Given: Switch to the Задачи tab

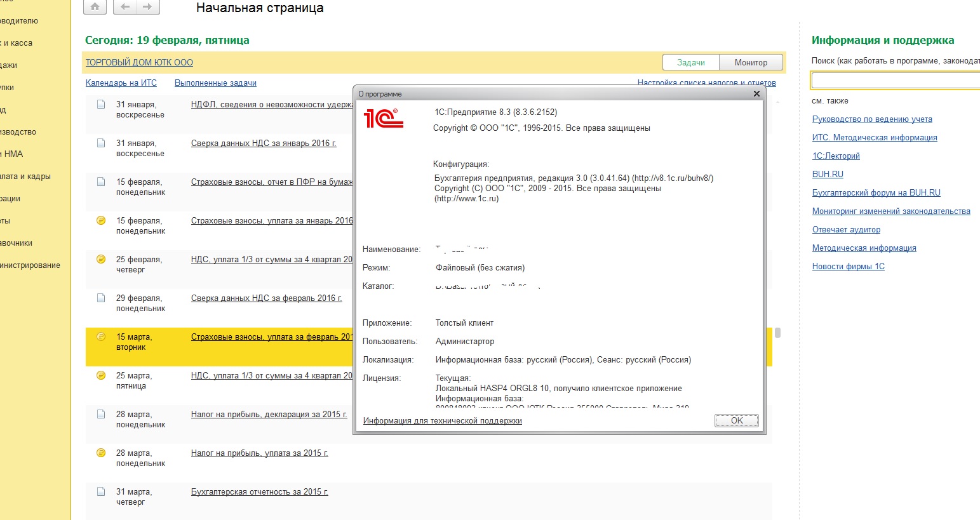Looking at the screenshot, I should coord(691,62).
